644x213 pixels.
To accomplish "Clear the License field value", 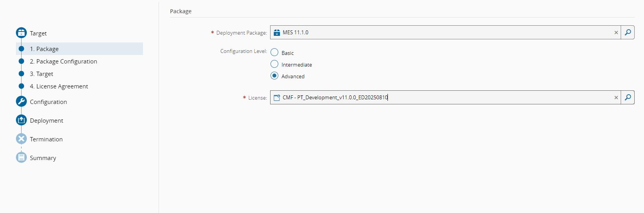I will click(616, 98).
